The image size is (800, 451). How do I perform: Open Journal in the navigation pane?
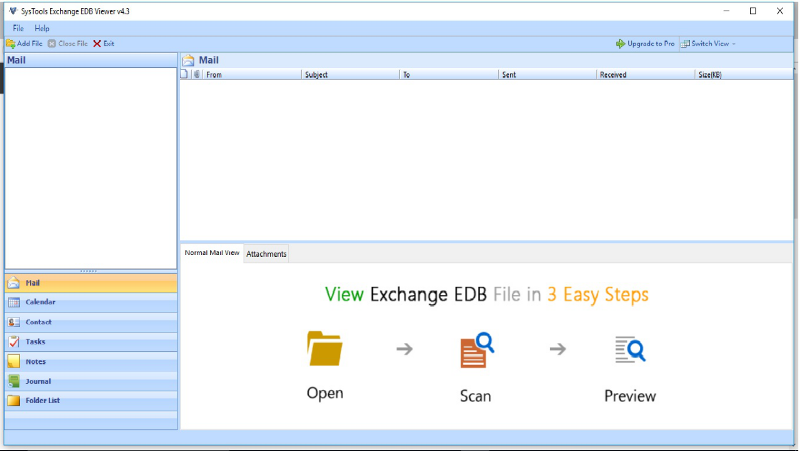tap(91, 381)
